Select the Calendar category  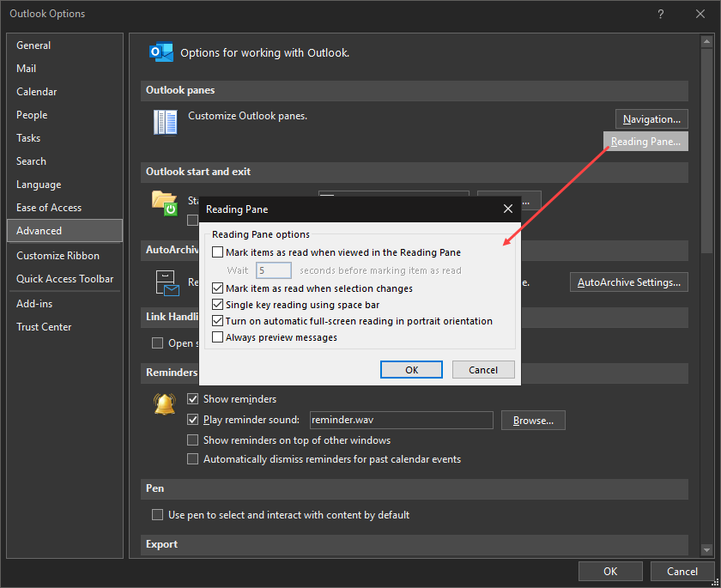point(65,92)
